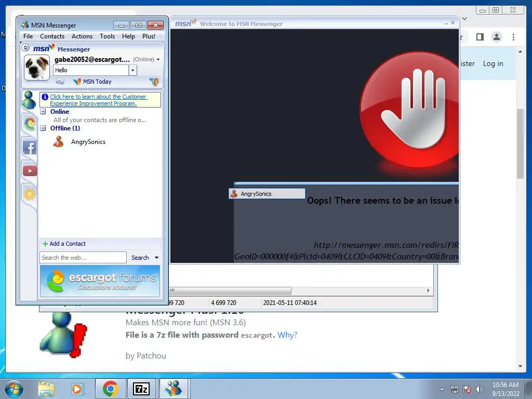Click the AngrySonics tooltip in Welcome window
The width and height of the screenshot is (532, 399).
[267, 194]
